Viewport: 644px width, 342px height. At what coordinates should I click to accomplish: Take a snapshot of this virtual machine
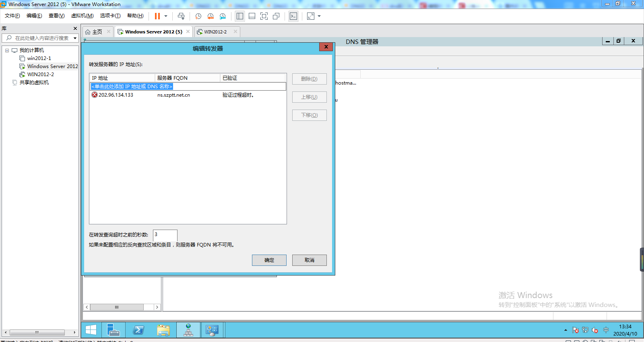click(x=198, y=16)
